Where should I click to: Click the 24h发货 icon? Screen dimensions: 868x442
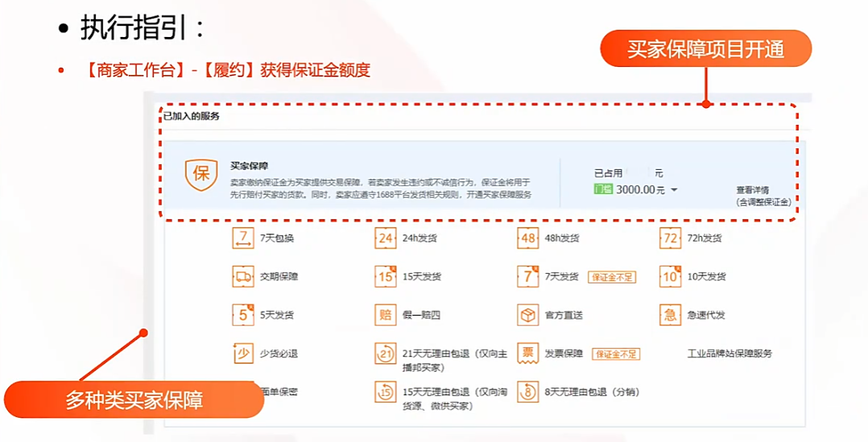click(x=386, y=238)
